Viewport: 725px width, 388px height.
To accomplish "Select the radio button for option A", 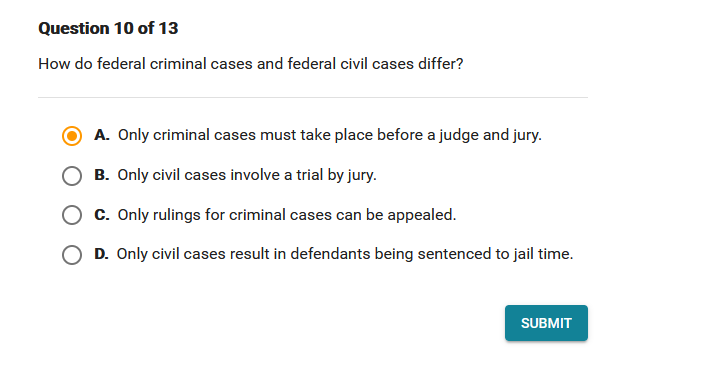I will (72, 136).
